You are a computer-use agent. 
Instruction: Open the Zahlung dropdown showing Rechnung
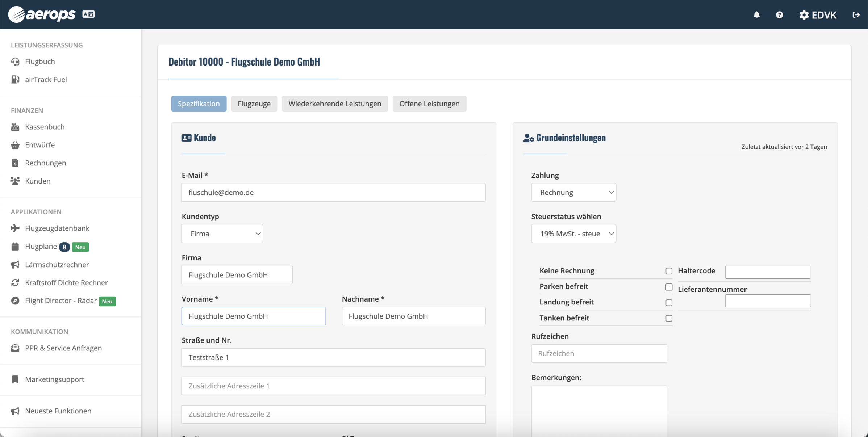coord(573,192)
